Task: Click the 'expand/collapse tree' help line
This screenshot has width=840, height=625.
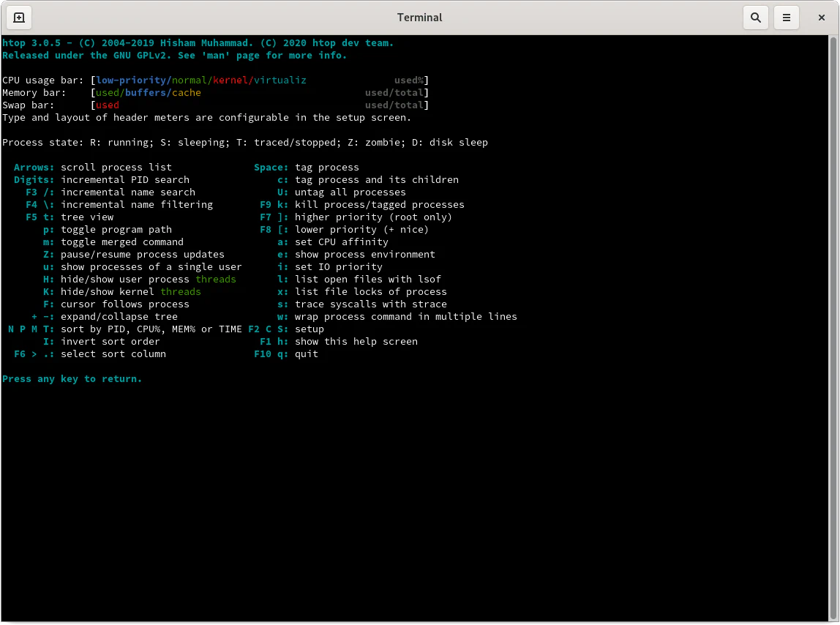Action: 119,317
